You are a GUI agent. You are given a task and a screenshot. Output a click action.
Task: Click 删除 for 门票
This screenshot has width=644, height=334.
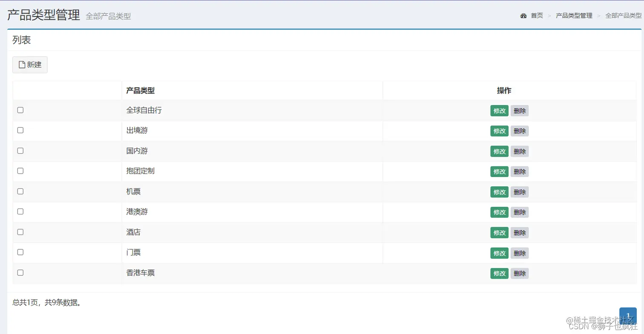click(x=520, y=253)
